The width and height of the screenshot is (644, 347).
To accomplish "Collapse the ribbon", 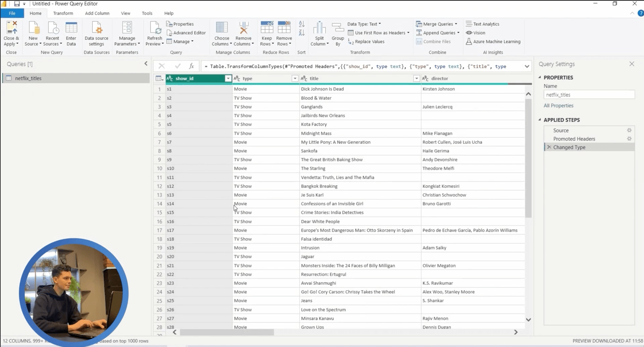I will [x=633, y=14].
